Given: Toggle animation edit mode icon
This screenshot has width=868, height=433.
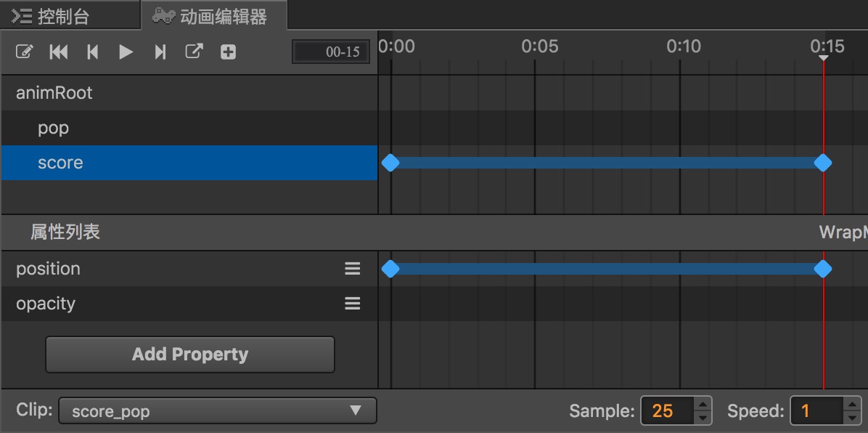Looking at the screenshot, I should coord(24,52).
